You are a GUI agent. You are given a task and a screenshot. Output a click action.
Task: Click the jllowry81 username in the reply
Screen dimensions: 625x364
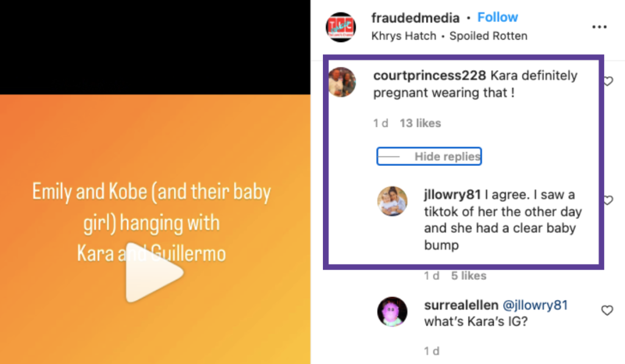452,195
